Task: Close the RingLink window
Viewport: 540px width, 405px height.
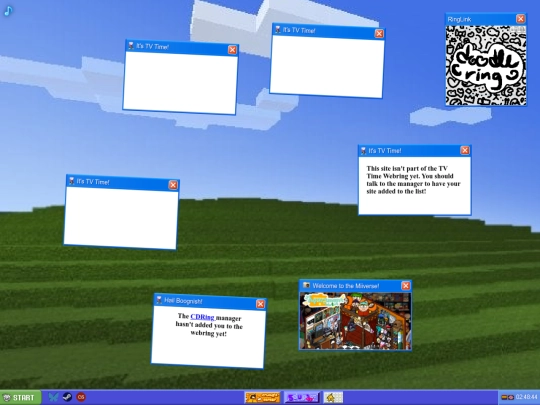Action: pyautogui.click(x=520, y=19)
